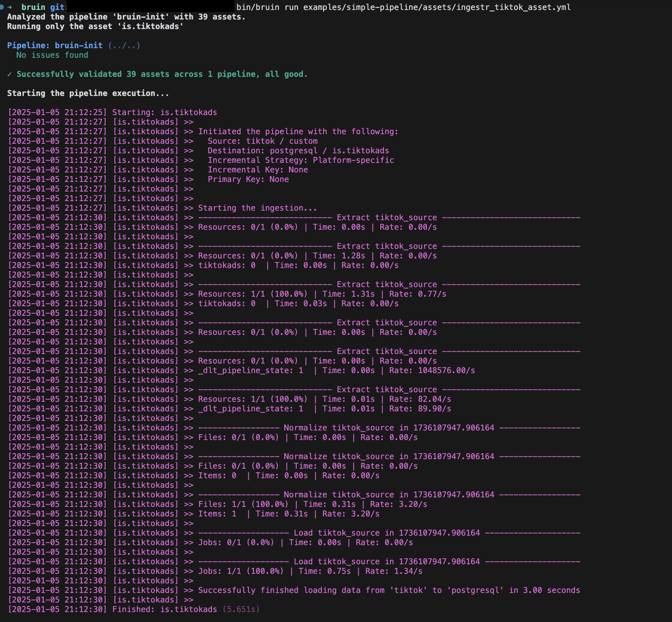Click the Resources line with Time: 1.28s
The image size is (672, 622).
tap(317, 256)
